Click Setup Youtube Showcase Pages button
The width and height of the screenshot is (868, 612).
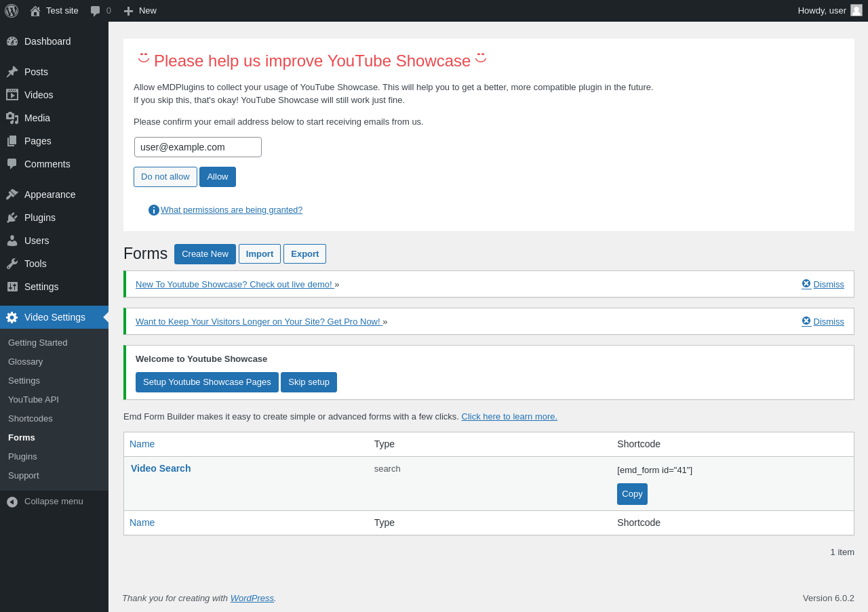coord(207,382)
